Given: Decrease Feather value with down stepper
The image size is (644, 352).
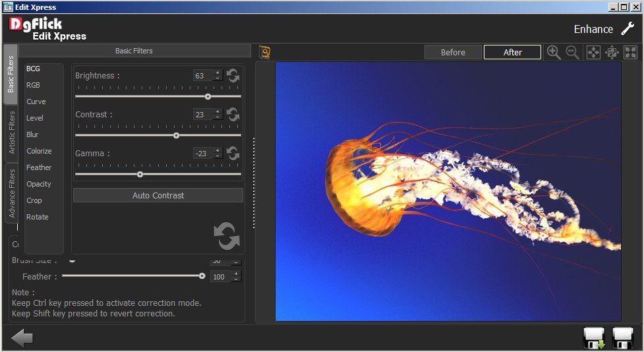Looking at the screenshot, I should (x=236, y=279).
